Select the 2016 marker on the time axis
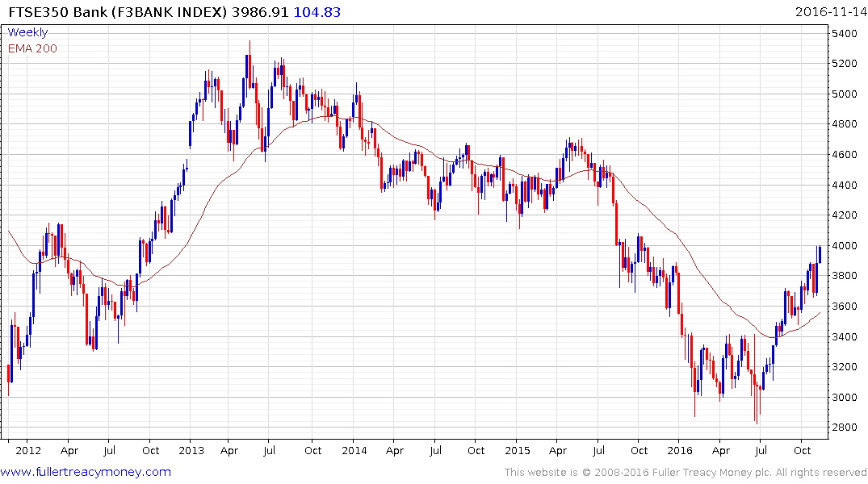This screenshot has height=484, width=868. tap(680, 450)
